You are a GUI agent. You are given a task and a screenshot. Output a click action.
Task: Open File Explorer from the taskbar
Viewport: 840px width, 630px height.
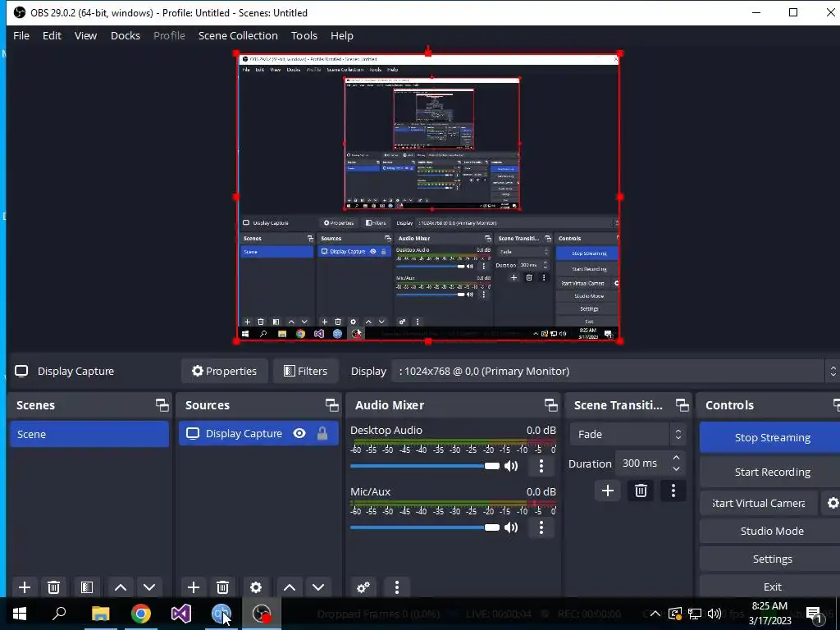click(101, 614)
